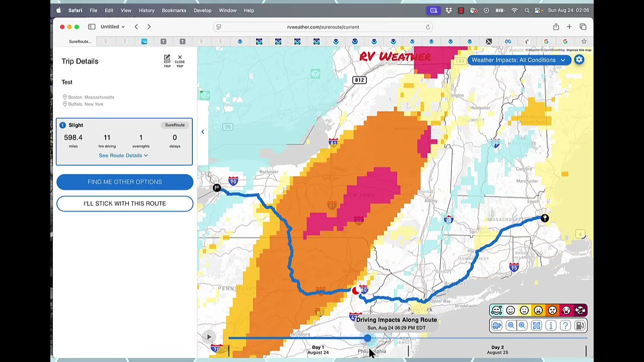Viewport: 644px width, 362px height.
Task: Open the Help menu
Action: click(x=249, y=10)
